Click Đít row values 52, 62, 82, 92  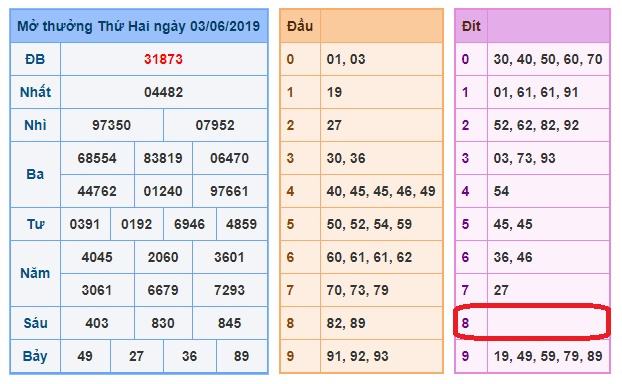click(x=536, y=125)
